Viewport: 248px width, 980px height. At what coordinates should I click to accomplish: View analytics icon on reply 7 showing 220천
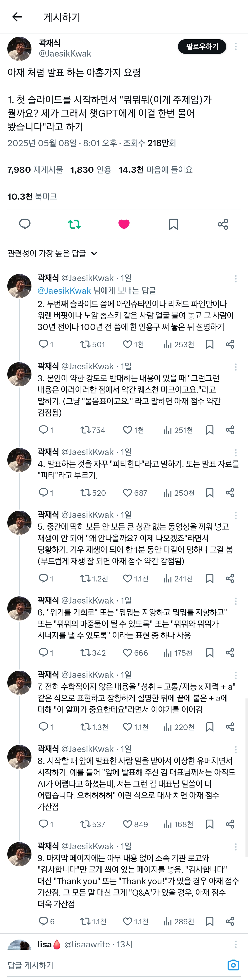pyautogui.click(x=167, y=727)
